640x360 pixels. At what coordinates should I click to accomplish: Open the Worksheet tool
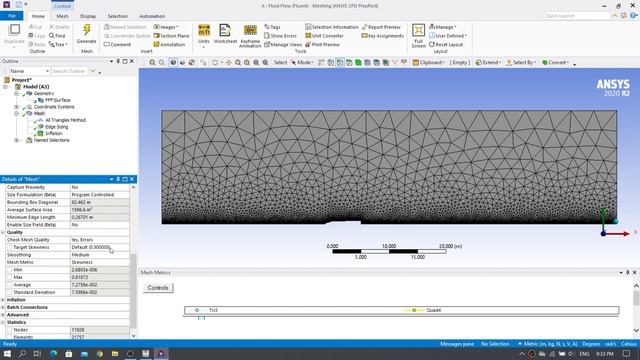click(225, 34)
